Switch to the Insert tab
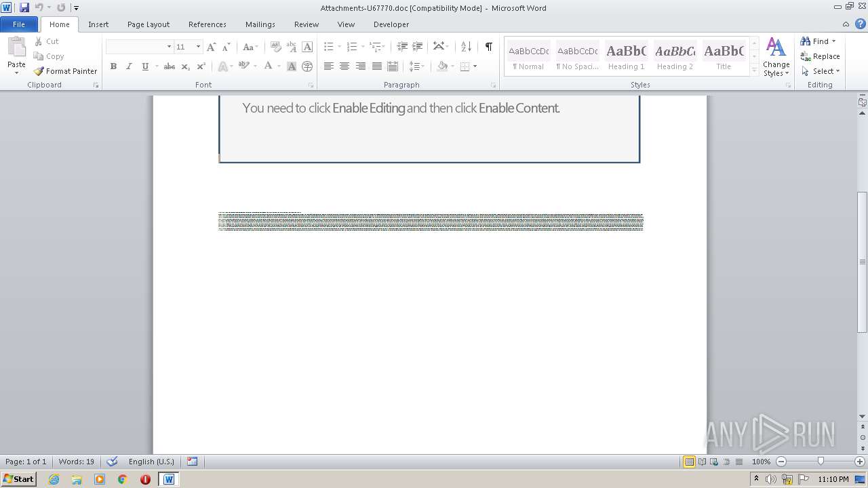 click(x=98, y=24)
